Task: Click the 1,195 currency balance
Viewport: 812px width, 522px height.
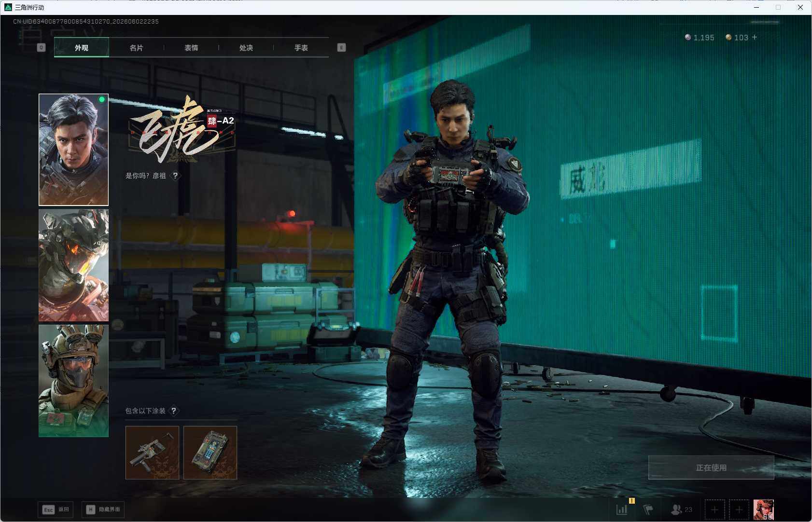Action: [x=704, y=38]
